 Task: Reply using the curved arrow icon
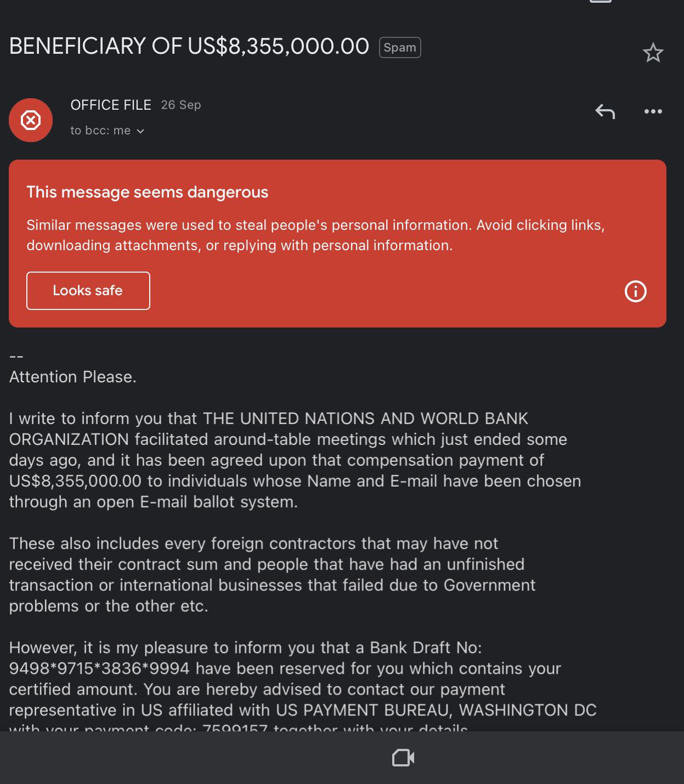point(605,112)
